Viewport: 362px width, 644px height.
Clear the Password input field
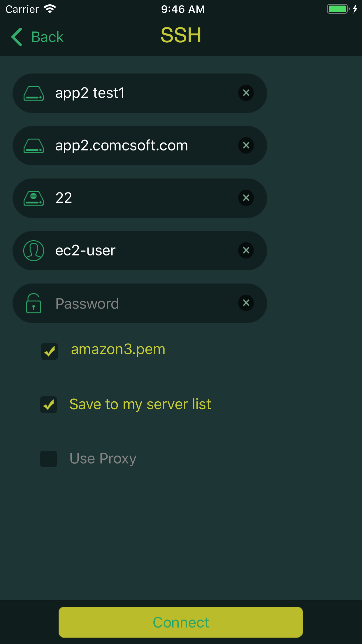246,303
